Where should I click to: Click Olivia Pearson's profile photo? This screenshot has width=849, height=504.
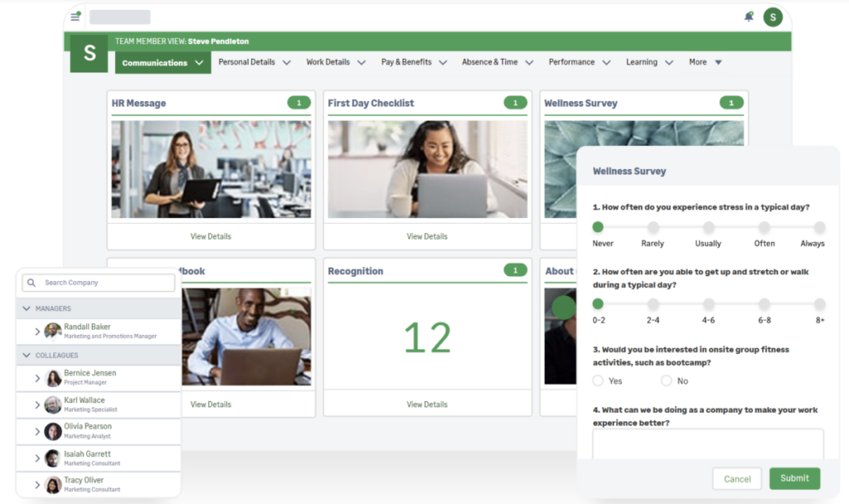pos(52,431)
